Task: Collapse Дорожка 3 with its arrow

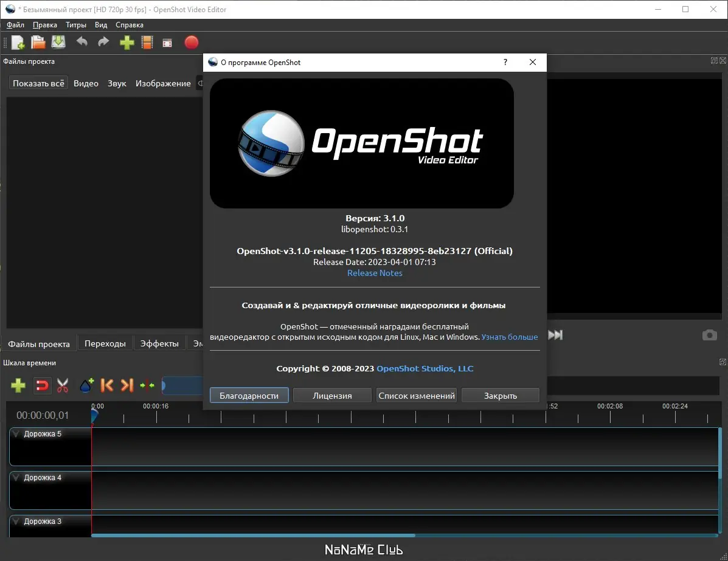Action: [x=16, y=521]
